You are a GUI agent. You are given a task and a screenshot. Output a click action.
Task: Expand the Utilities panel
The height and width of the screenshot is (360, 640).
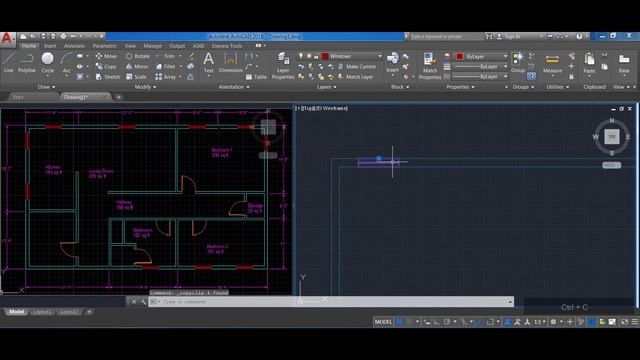click(558, 87)
